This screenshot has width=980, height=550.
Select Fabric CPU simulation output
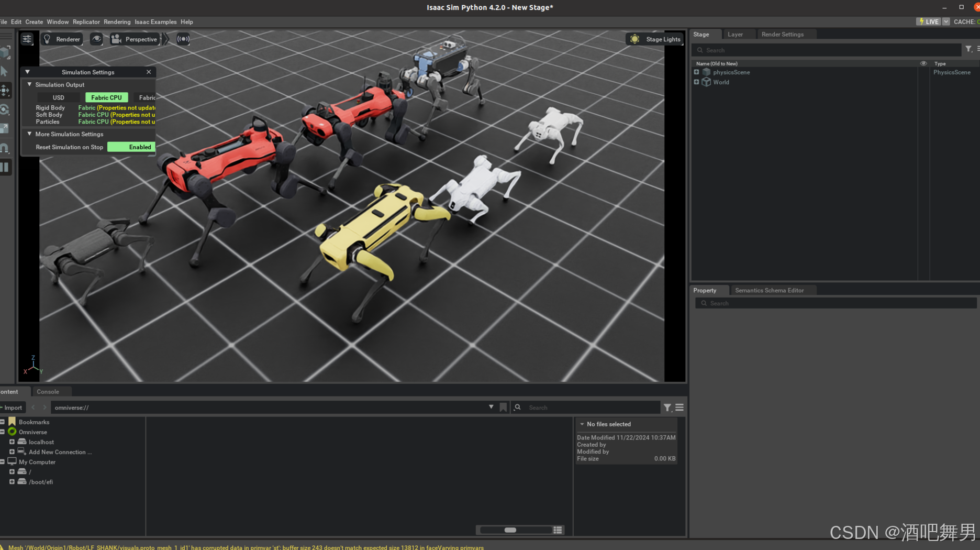[106, 98]
